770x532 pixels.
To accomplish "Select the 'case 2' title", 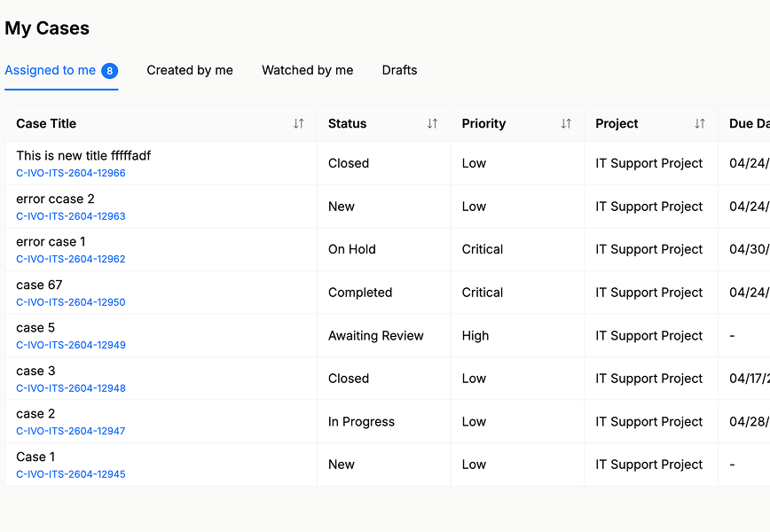I will (35, 414).
